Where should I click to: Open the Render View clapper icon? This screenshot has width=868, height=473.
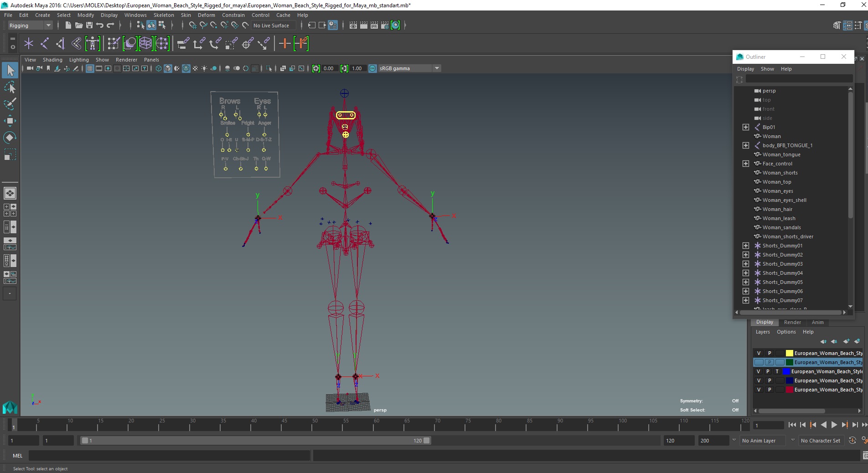coord(353,25)
